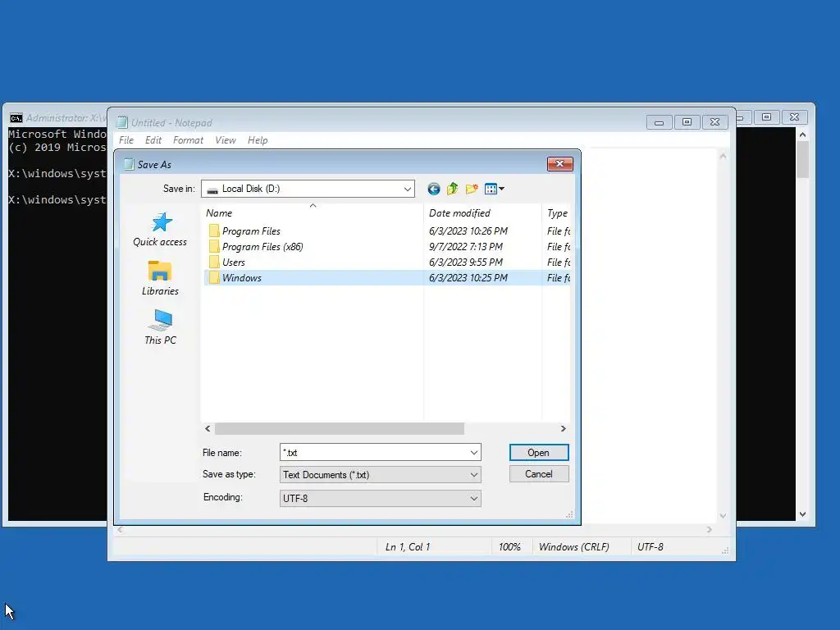The width and height of the screenshot is (840, 630).
Task: Select This PC in the places bar
Action: pos(160,327)
